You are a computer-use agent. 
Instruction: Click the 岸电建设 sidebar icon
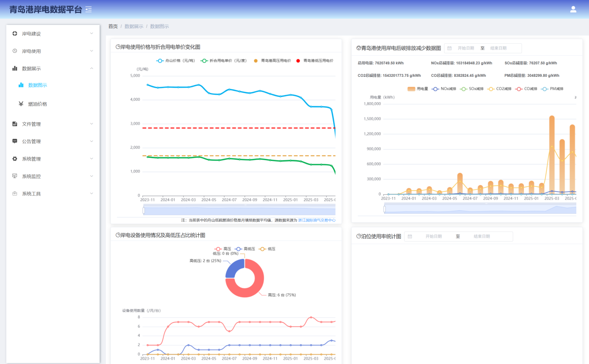[x=15, y=34]
